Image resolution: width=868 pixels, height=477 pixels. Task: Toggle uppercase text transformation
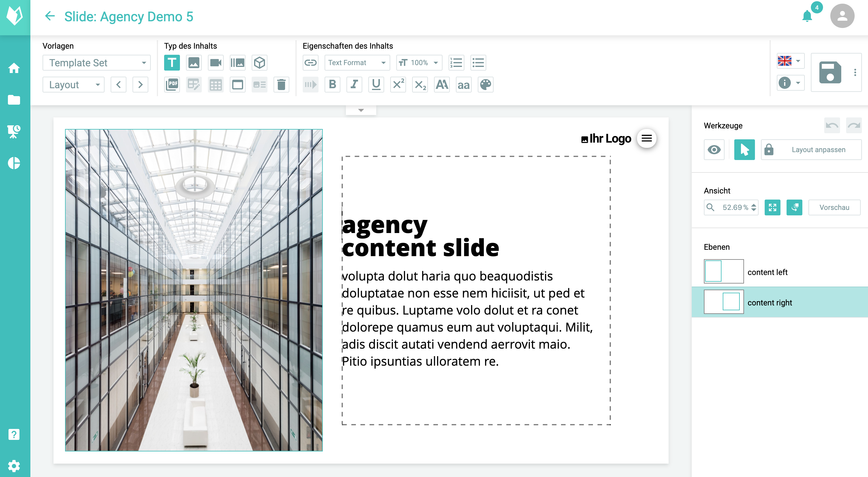[442, 84]
